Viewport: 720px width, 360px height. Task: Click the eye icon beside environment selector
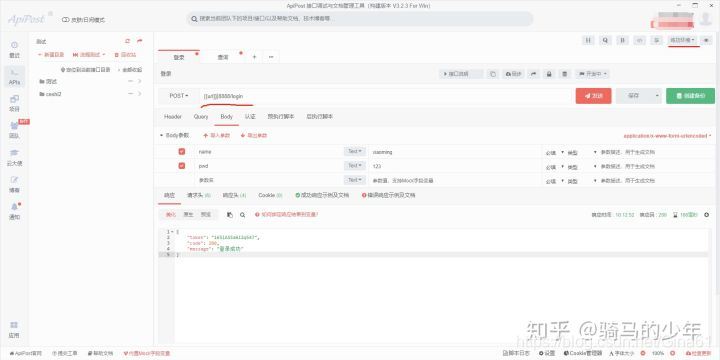[706, 40]
